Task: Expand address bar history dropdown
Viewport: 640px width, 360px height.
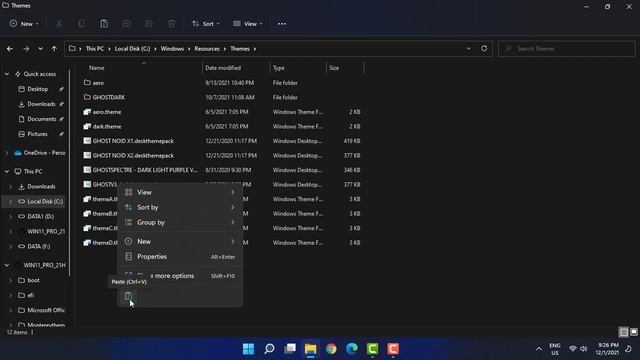Action: pyautogui.click(x=469, y=49)
